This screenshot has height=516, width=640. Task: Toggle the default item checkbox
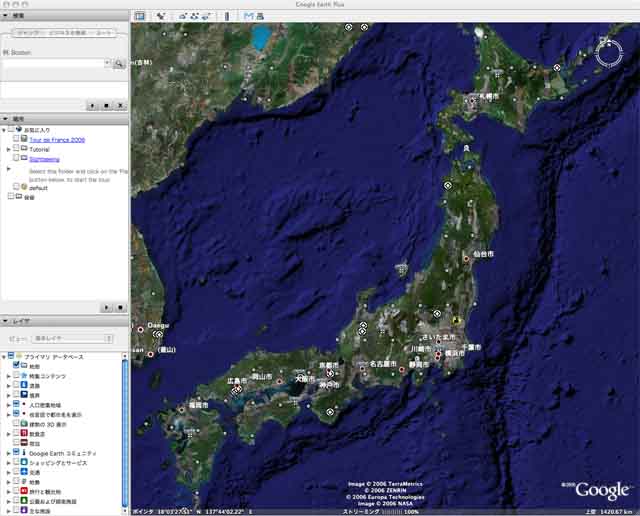click(16, 187)
